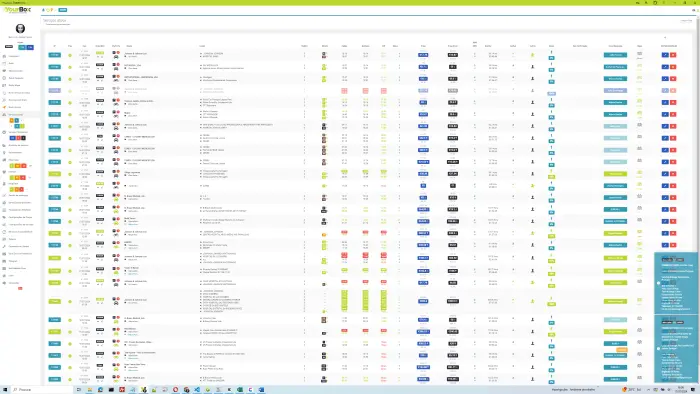Viewport: 700px width, 394px height.
Task: Open the Dashboard item in the sidebar
Action: (13, 56)
